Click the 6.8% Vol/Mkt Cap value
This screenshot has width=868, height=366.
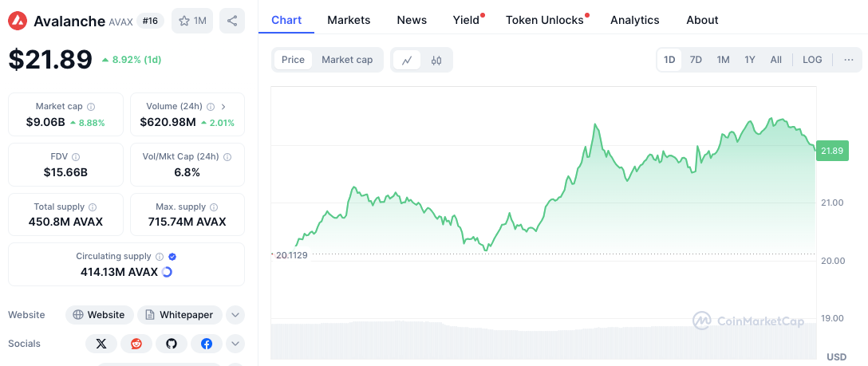187,172
